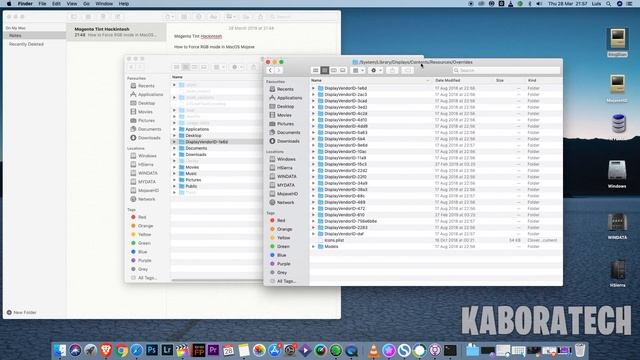Click New Folder in Notes window
This screenshot has height=360, width=640.
tap(22, 313)
